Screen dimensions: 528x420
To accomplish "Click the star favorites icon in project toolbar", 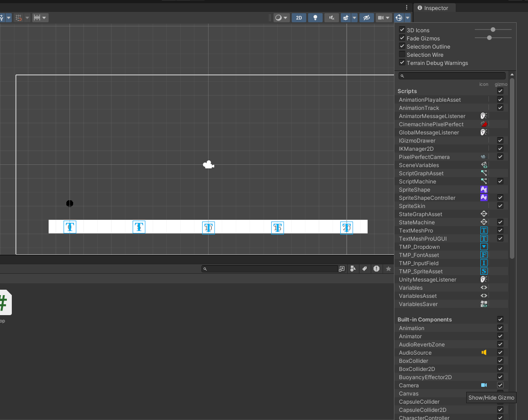I will (x=389, y=269).
